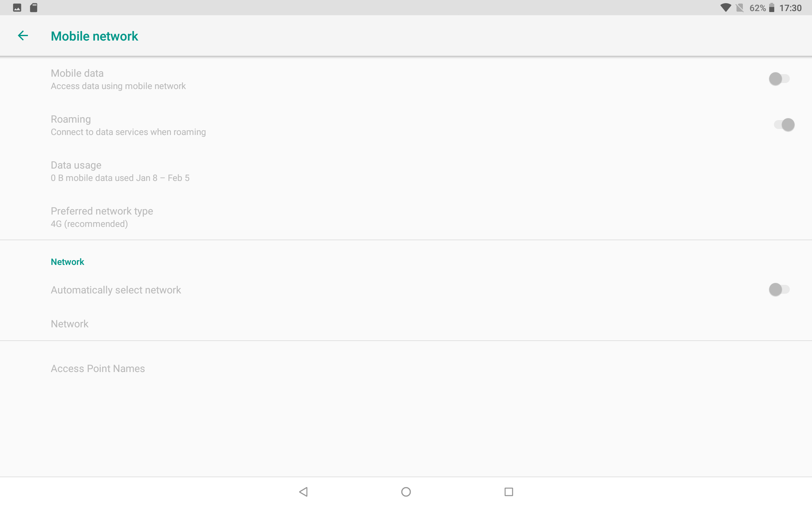Tap the Mobile network page title
The height and width of the screenshot is (507, 812).
94,36
